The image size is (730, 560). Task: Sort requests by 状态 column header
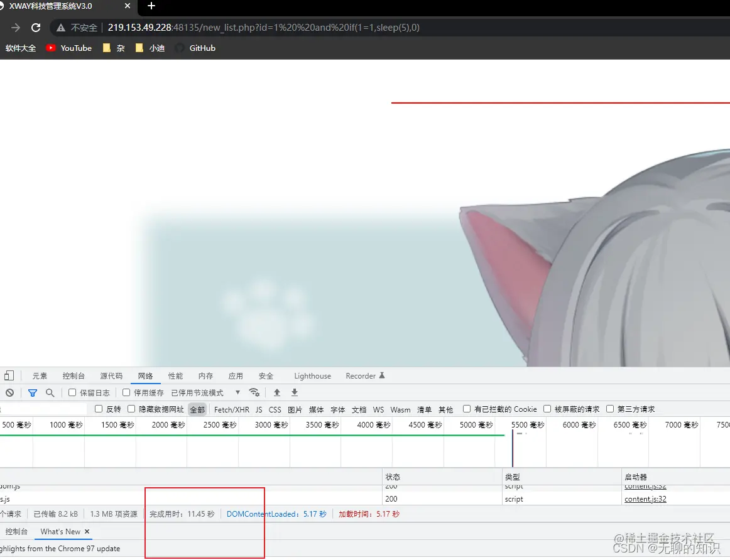(442, 477)
